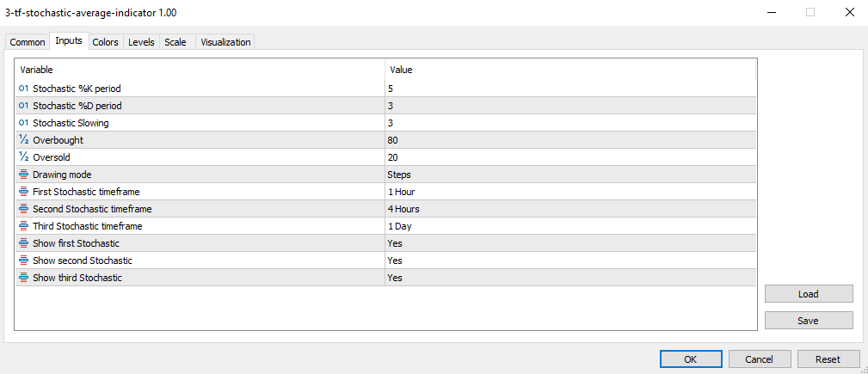Click the fraction icon beside Oversold
Screen dimensions: 868x374
pyautogui.click(x=23, y=157)
